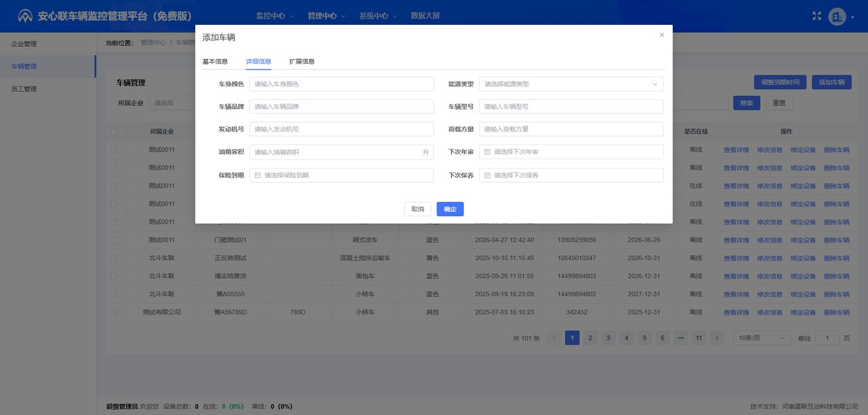Image resolution: width=868 pixels, height=415 pixels.
Task: Select 员工管理 in the sidebar
Action: 48,89
